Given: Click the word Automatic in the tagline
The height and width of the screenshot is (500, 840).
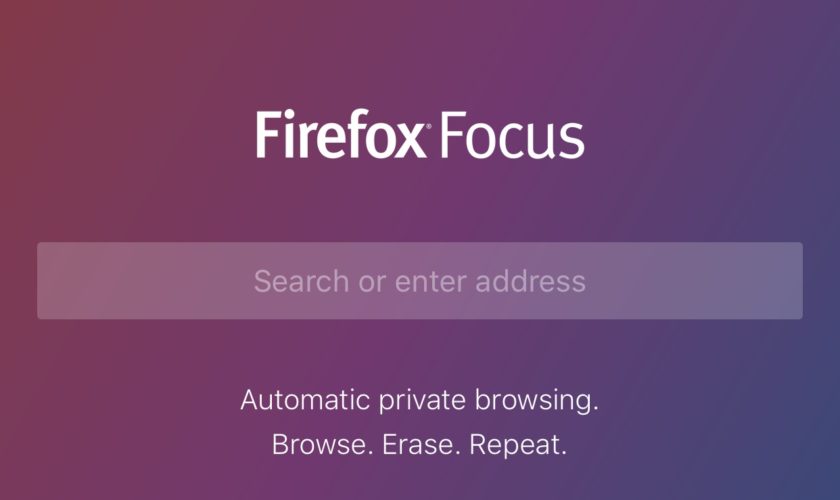Looking at the screenshot, I should (305, 400).
